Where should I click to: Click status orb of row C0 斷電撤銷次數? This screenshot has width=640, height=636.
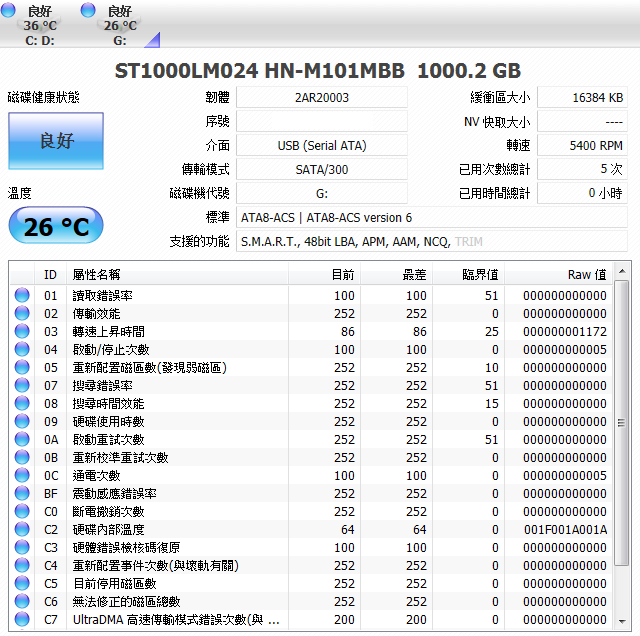(22, 511)
